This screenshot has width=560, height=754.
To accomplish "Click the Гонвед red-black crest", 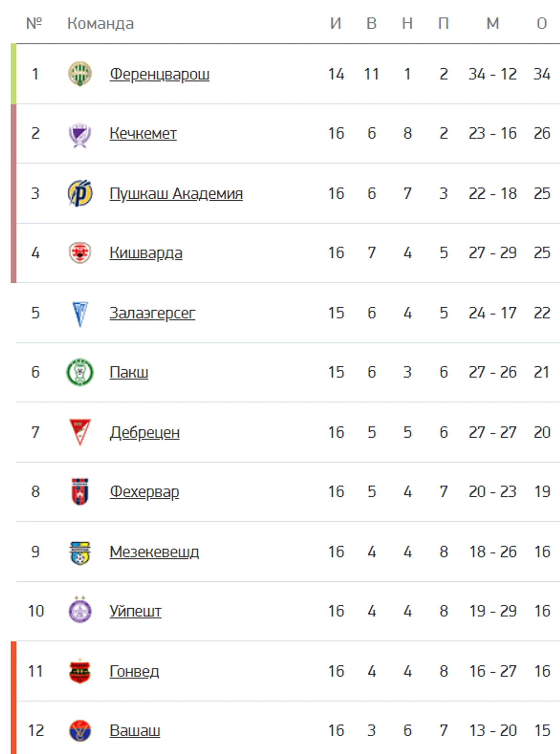I will 80,672.
